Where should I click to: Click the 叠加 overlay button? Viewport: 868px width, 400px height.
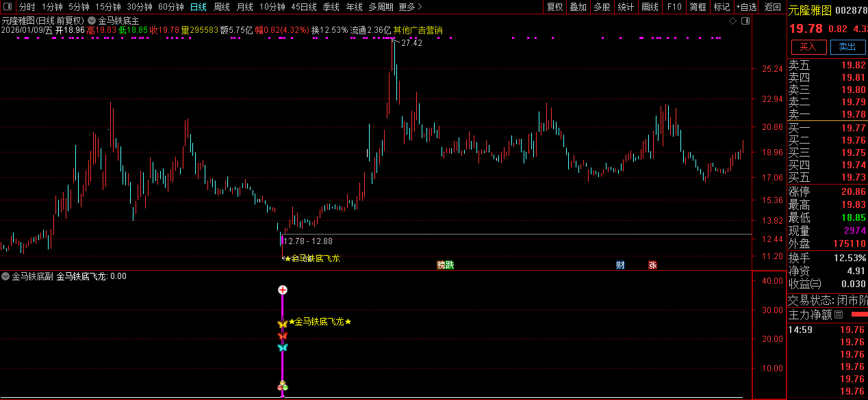point(578,7)
